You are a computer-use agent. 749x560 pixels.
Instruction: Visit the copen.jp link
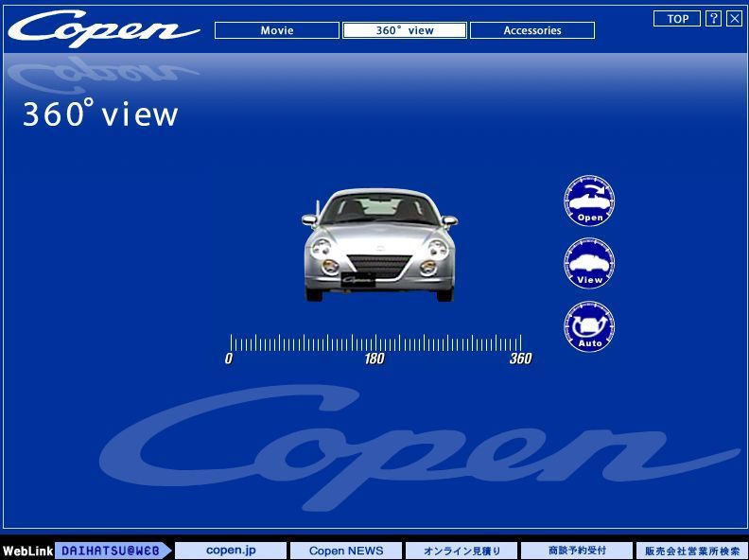[231, 551]
